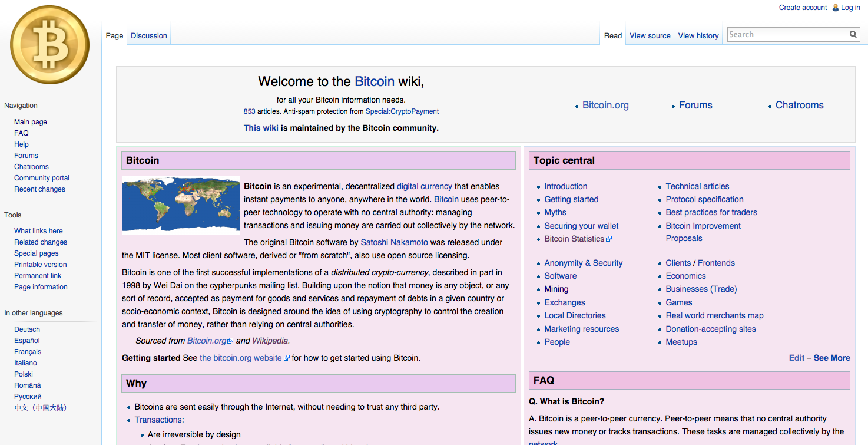868x445 pixels.
Task: Open the Mining topic link
Action: click(556, 289)
